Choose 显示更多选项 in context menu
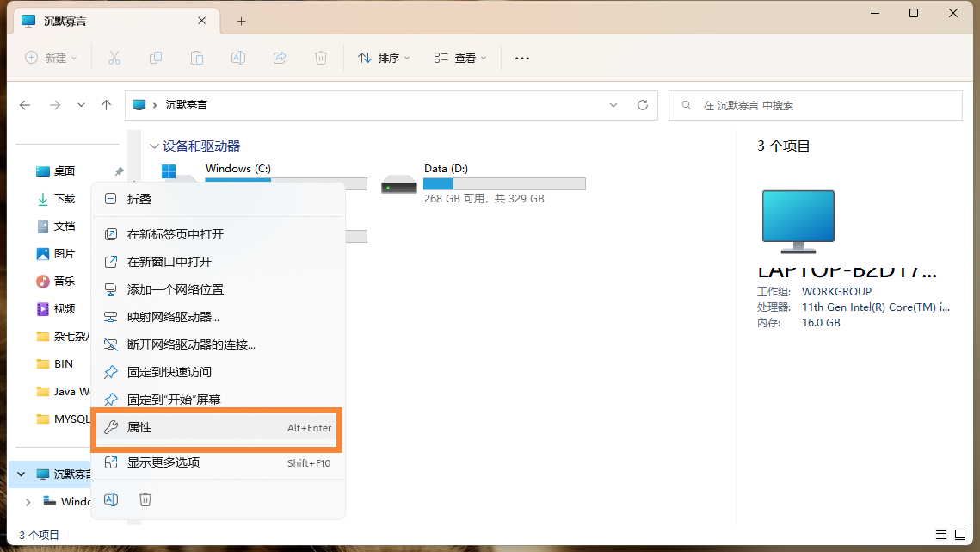Image resolution: width=980 pixels, height=552 pixels. tap(219, 462)
